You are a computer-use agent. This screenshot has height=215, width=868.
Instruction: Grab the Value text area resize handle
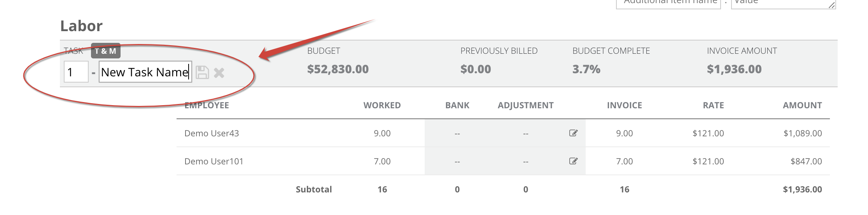(832, 5)
